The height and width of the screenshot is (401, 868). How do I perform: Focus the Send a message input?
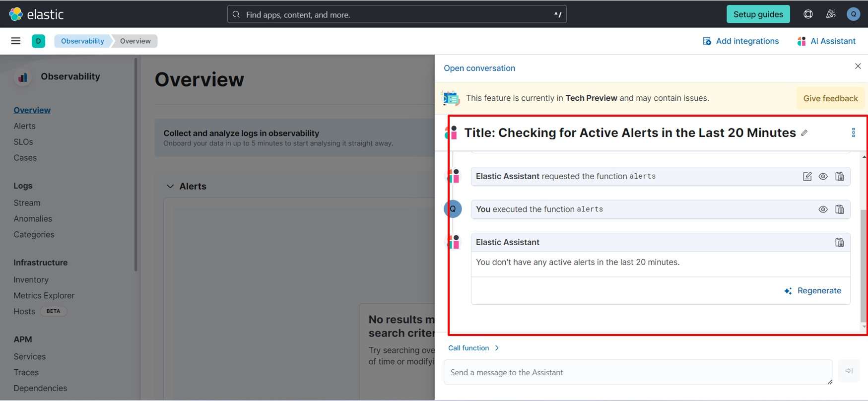point(638,372)
